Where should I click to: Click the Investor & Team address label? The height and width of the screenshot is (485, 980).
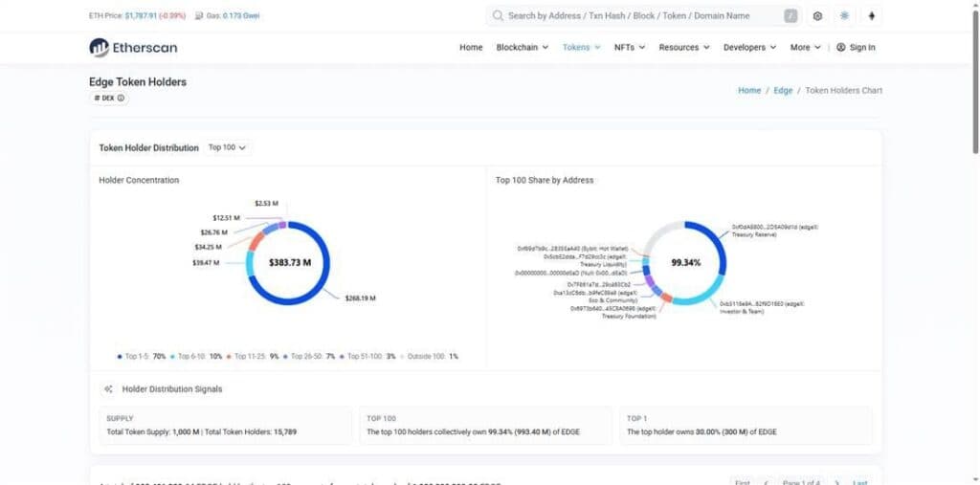click(x=761, y=307)
